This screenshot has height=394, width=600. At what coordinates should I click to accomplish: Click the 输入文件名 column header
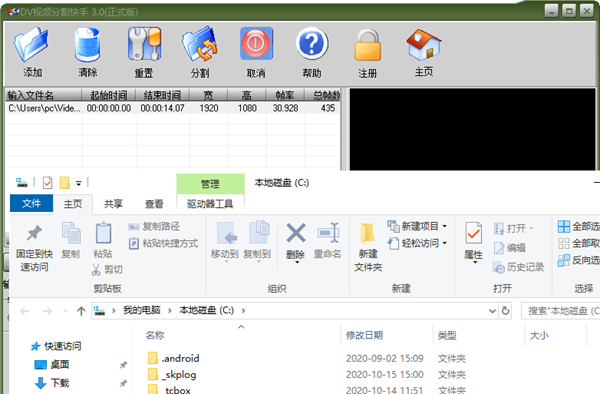[x=43, y=95]
